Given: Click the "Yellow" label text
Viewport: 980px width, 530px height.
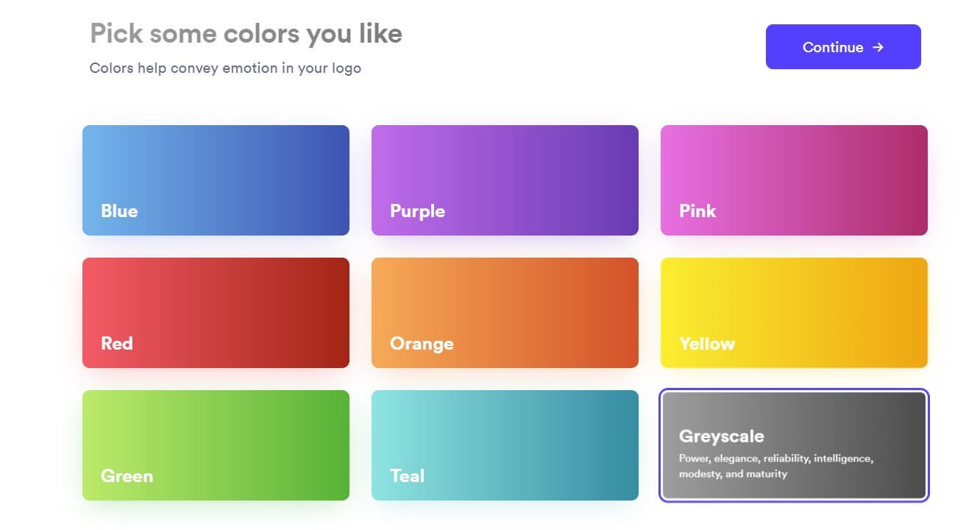Looking at the screenshot, I should pyautogui.click(x=707, y=344).
